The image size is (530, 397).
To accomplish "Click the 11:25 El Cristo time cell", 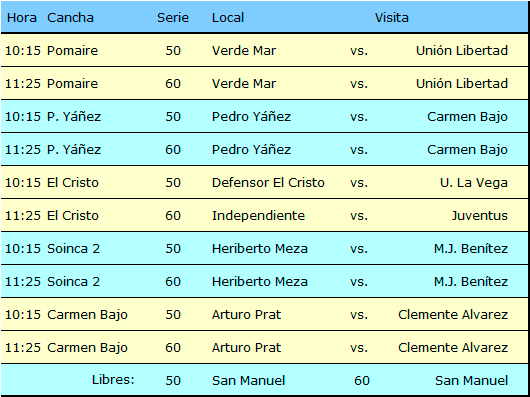I will (23, 216).
